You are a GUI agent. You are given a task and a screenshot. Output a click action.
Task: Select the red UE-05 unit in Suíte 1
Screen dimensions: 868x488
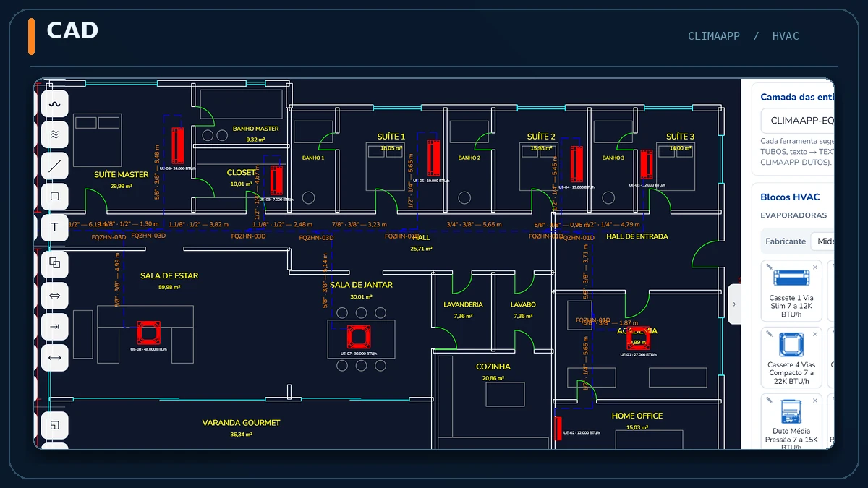point(433,158)
